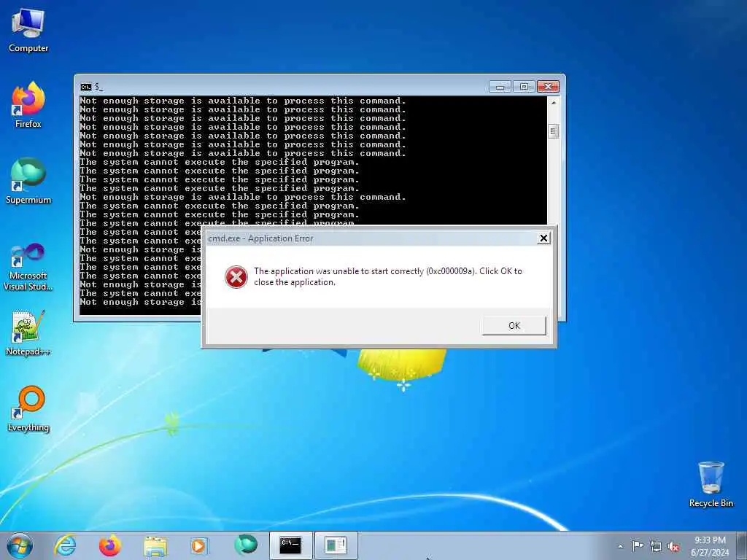Click the first 'Not enough storage' console line

tap(243, 101)
